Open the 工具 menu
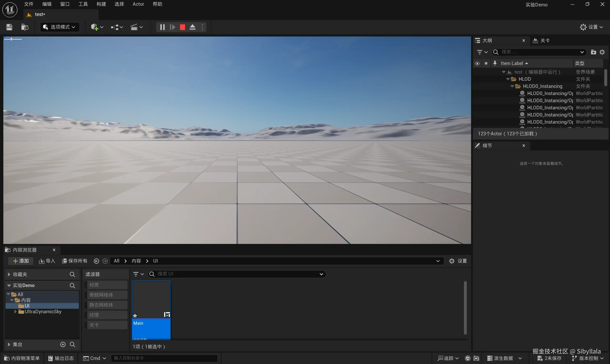 pos(83,4)
